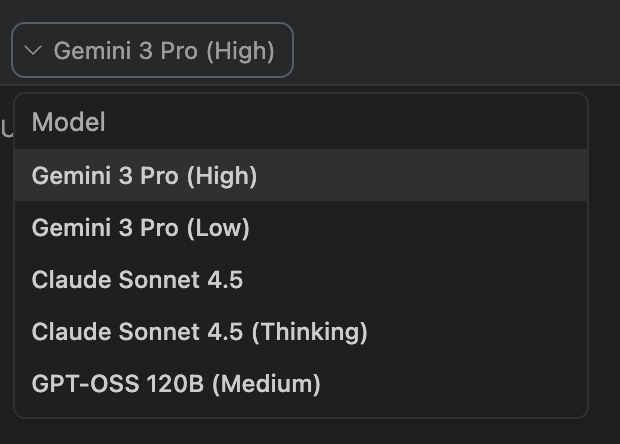Select the last model in the list
This screenshot has width=620, height=444.
176,384
